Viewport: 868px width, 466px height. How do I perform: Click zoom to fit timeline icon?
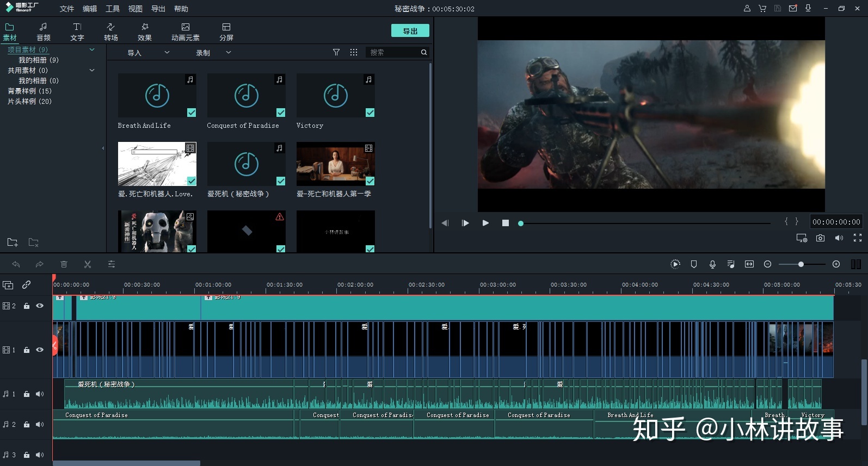point(749,264)
